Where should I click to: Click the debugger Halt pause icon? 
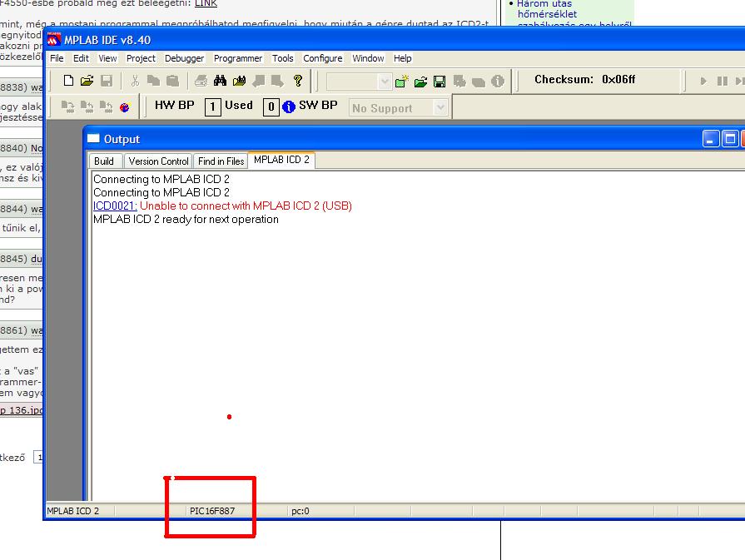pyautogui.click(x=723, y=82)
